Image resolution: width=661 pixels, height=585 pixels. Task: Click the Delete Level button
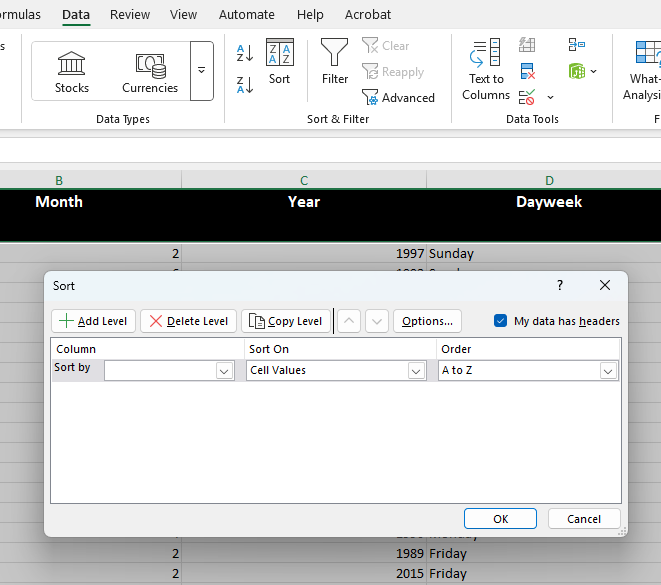point(188,321)
